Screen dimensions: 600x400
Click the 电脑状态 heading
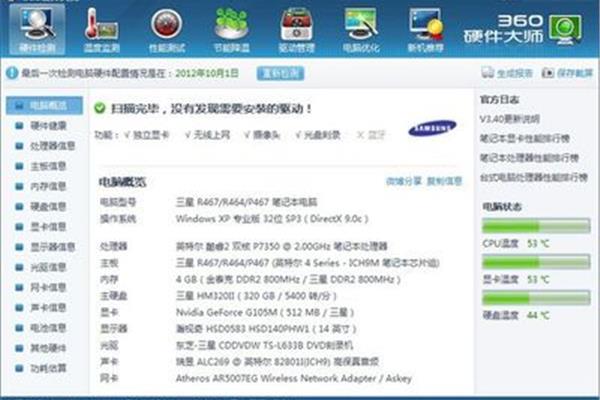[x=502, y=207]
